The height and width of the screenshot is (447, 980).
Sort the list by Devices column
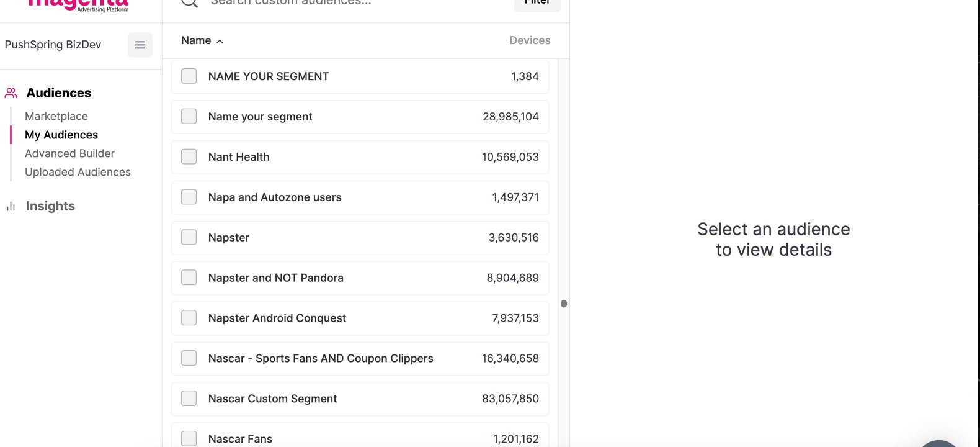click(x=529, y=40)
